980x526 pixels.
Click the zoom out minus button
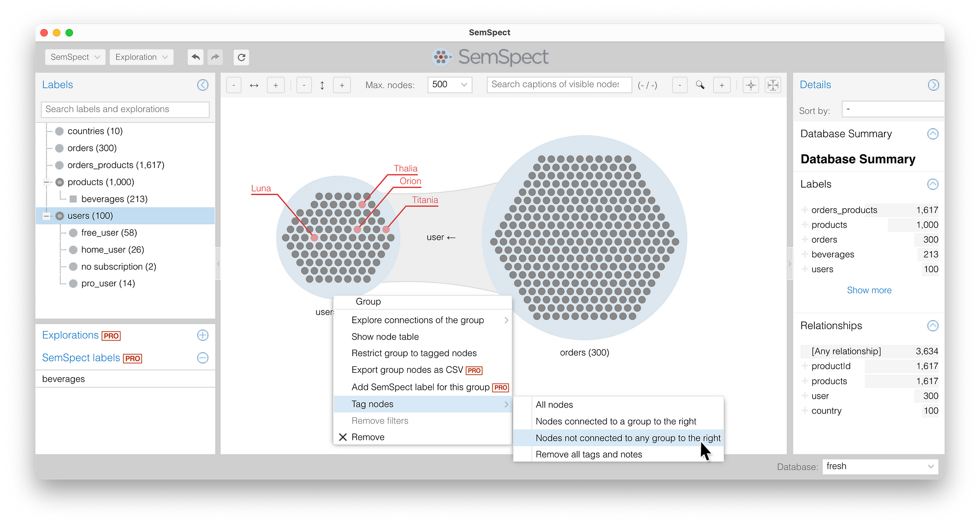click(680, 85)
